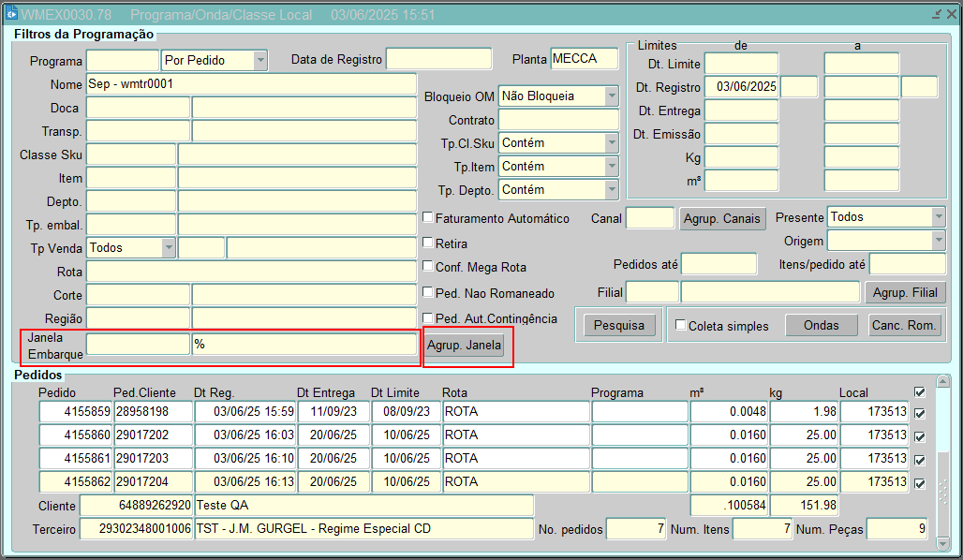Select pedido cell 4155862

(76, 481)
